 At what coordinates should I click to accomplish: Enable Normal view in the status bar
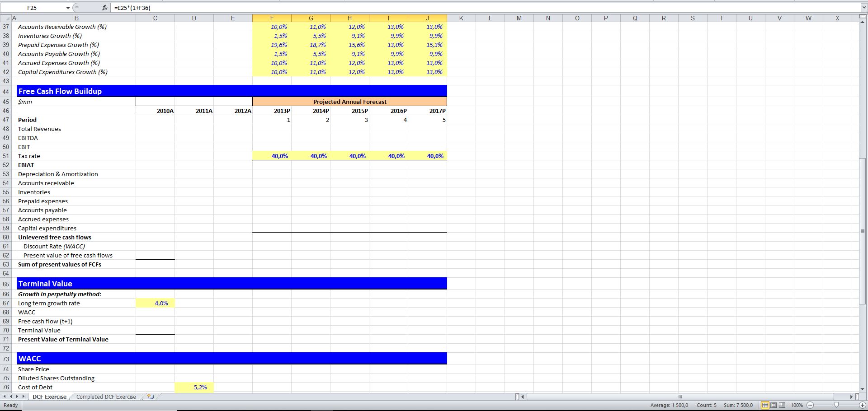(765, 405)
